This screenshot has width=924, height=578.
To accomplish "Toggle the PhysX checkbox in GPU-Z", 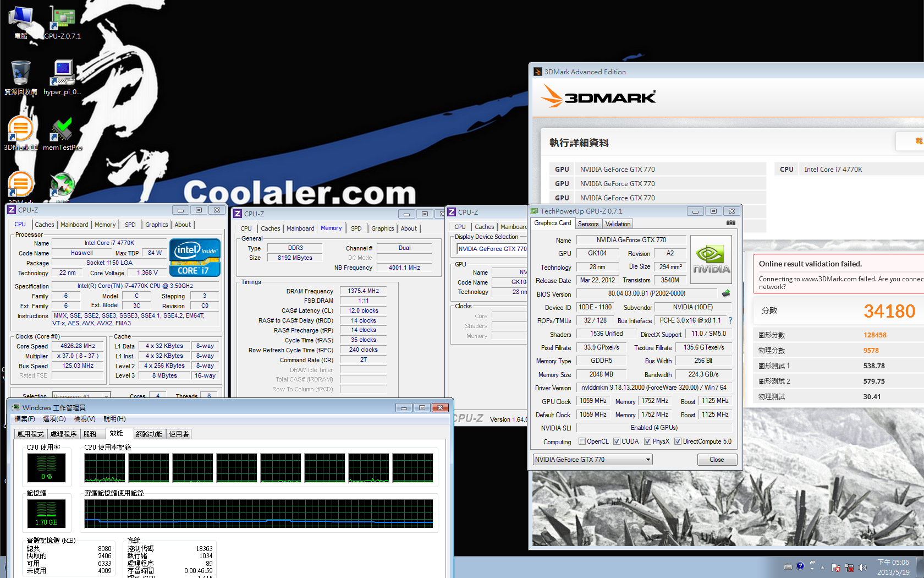I will pyautogui.click(x=648, y=441).
